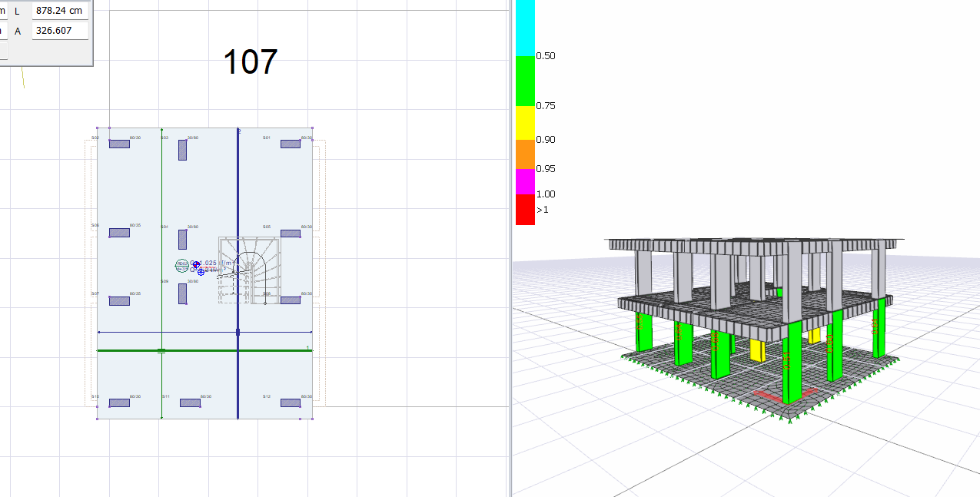Select column S05 in the floor plan

pyautogui.click(x=291, y=234)
